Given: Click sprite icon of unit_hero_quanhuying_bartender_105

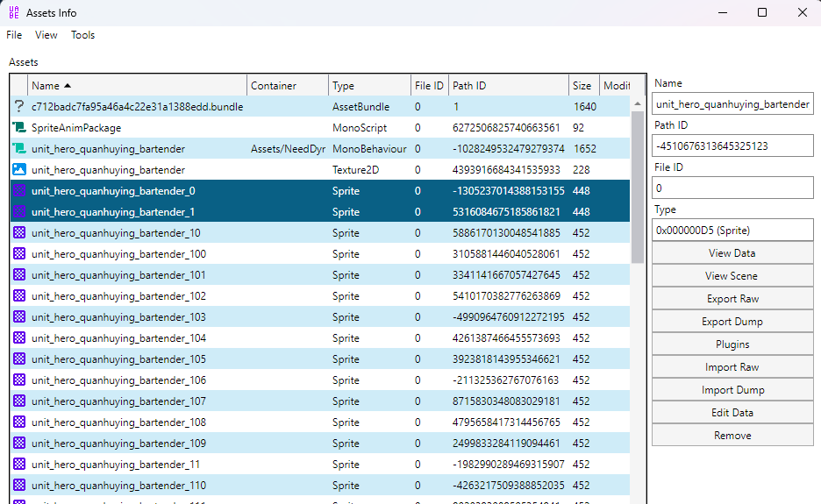Looking at the screenshot, I should (x=19, y=359).
